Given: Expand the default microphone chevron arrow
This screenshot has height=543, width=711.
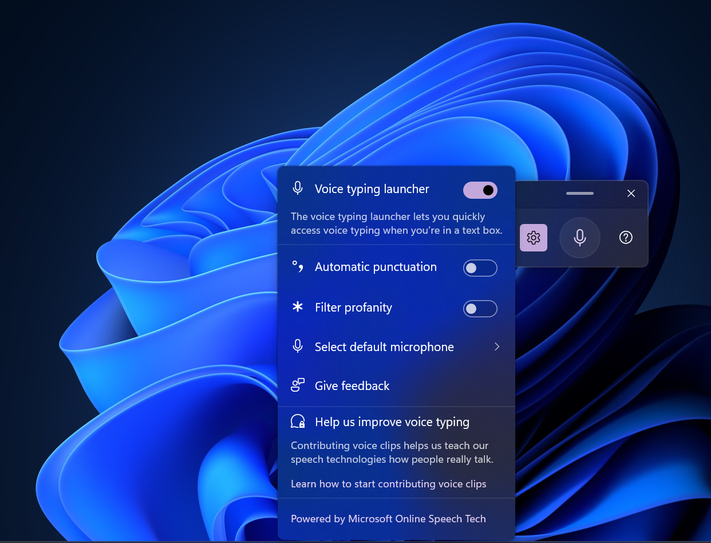Looking at the screenshot, I should [497, 347].
